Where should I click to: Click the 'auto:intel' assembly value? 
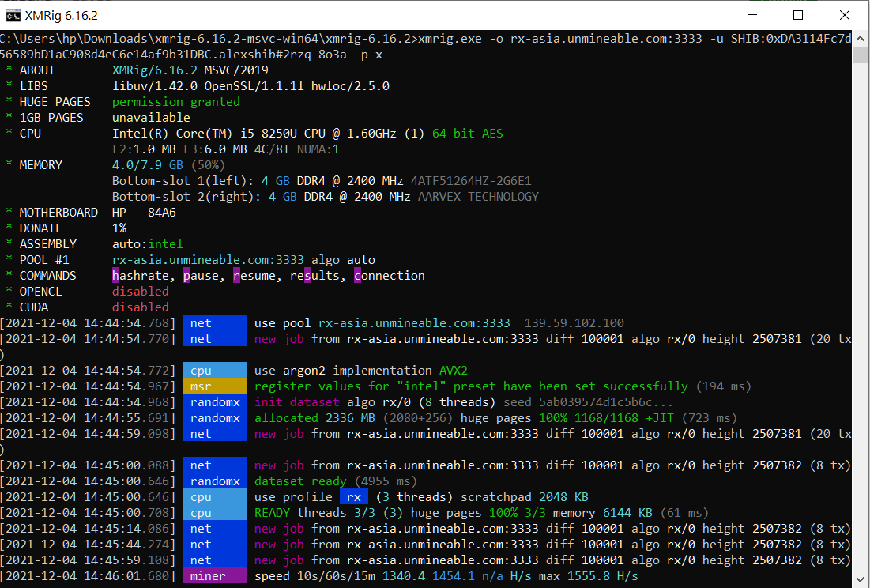pyautogui.click(x=148, y=244)
